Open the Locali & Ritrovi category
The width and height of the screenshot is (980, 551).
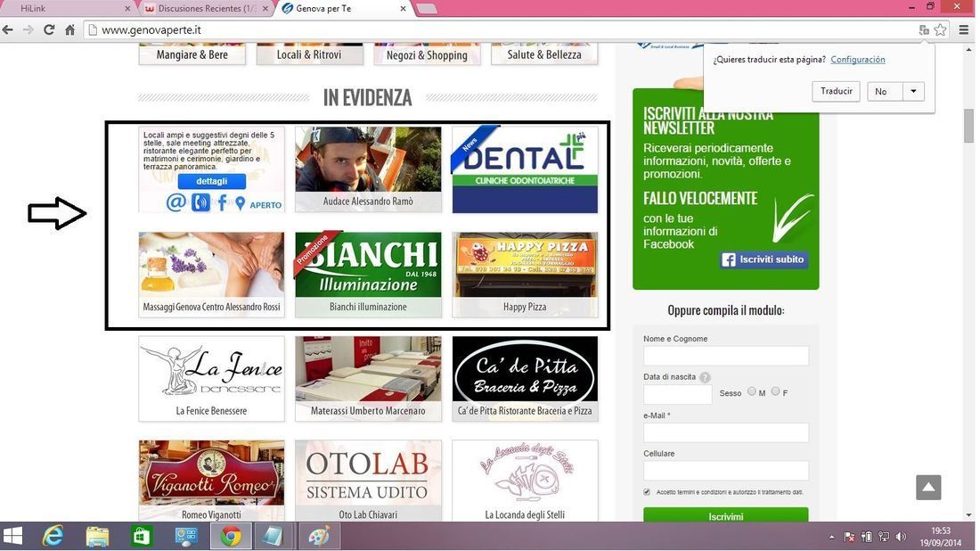point(309,53)
